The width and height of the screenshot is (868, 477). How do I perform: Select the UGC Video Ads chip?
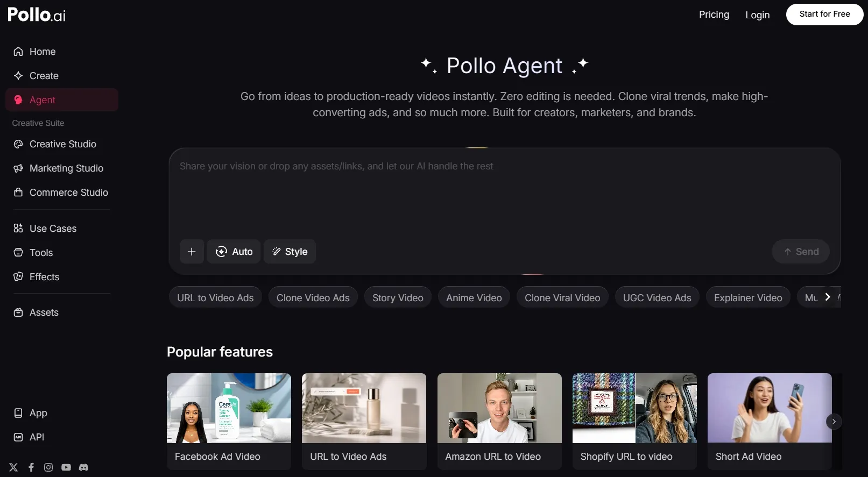657,297
